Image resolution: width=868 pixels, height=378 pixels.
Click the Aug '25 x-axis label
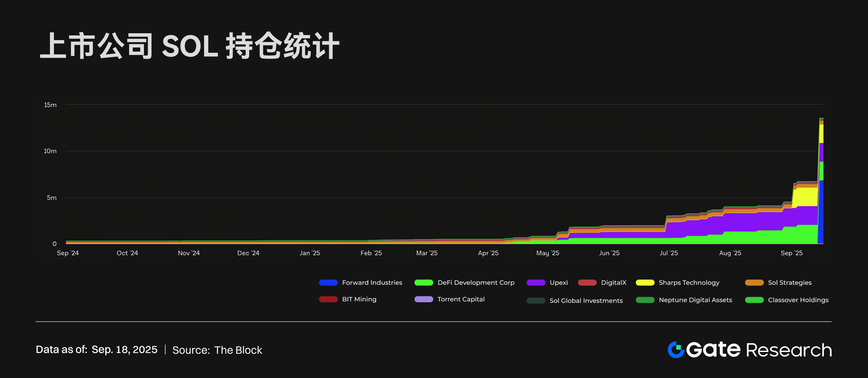point(730,253)
